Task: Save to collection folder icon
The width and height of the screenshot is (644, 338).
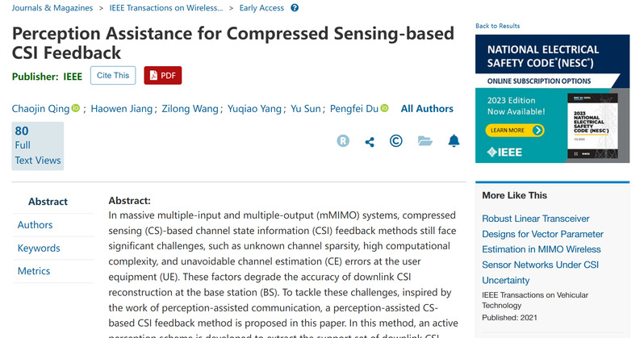Action: coord(425,141)
